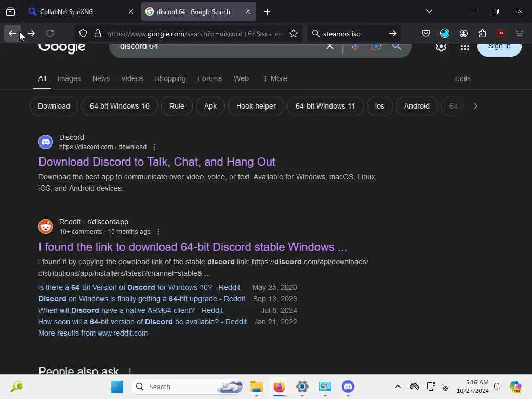Open options for the Discord result
532x399 pixels.
pyautogui.click(x=154, y=147)
